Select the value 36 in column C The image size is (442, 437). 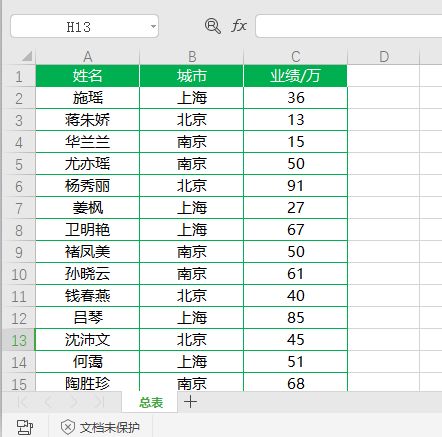(x=296, y=98)
